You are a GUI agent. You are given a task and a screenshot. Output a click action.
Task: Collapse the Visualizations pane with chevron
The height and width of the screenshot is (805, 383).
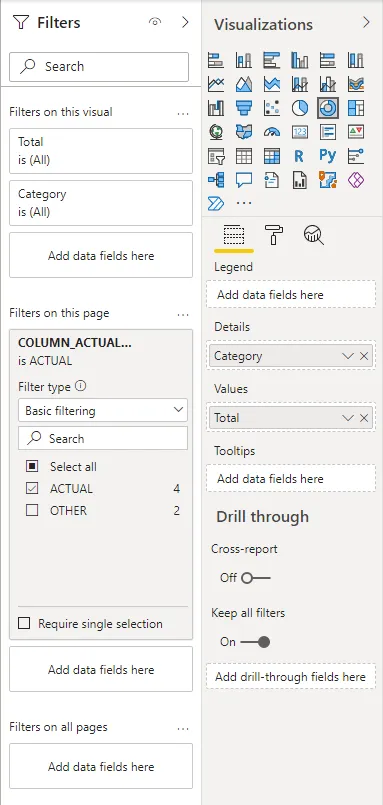point(366,22)
